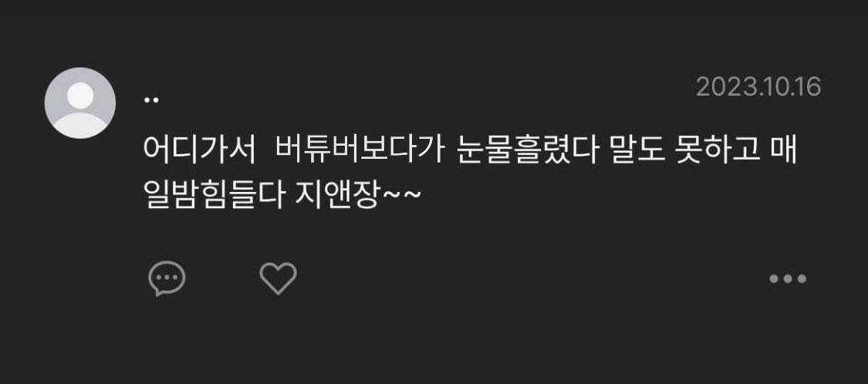Open the profile from the circular profile picture

79,103
